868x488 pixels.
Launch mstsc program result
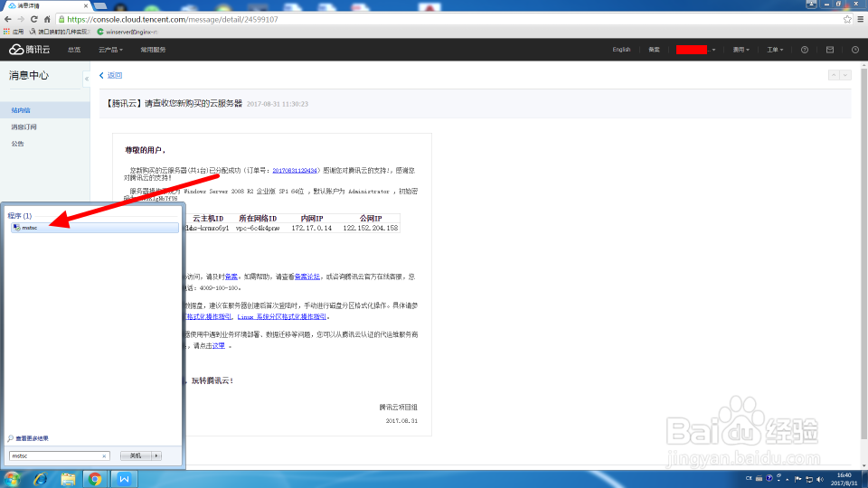pos(95,228)
